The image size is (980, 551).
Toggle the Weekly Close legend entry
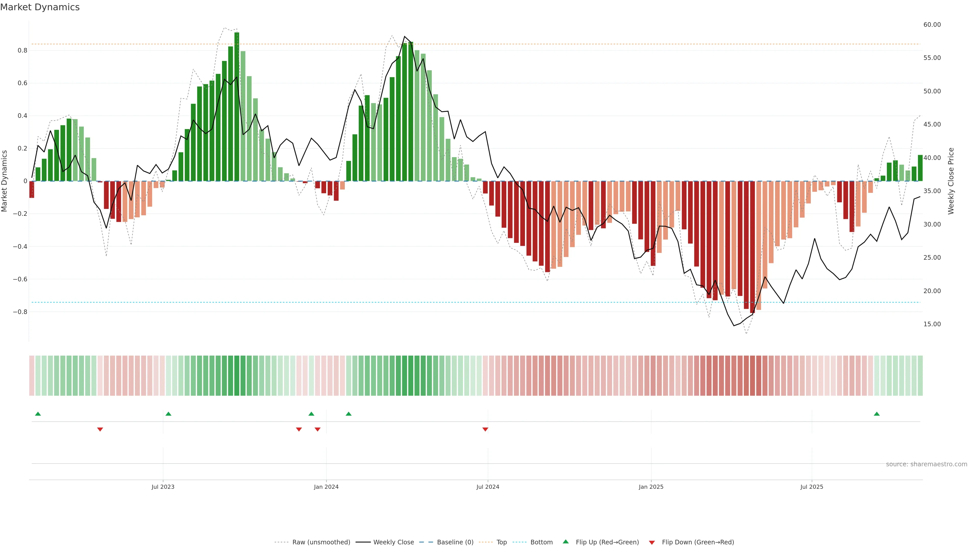pos(393,542)
